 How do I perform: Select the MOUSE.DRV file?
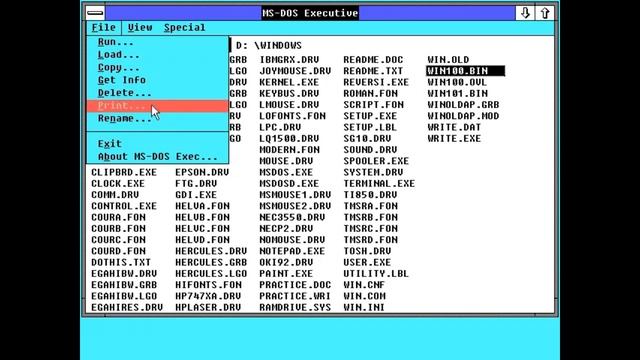[x=286, y=161]
